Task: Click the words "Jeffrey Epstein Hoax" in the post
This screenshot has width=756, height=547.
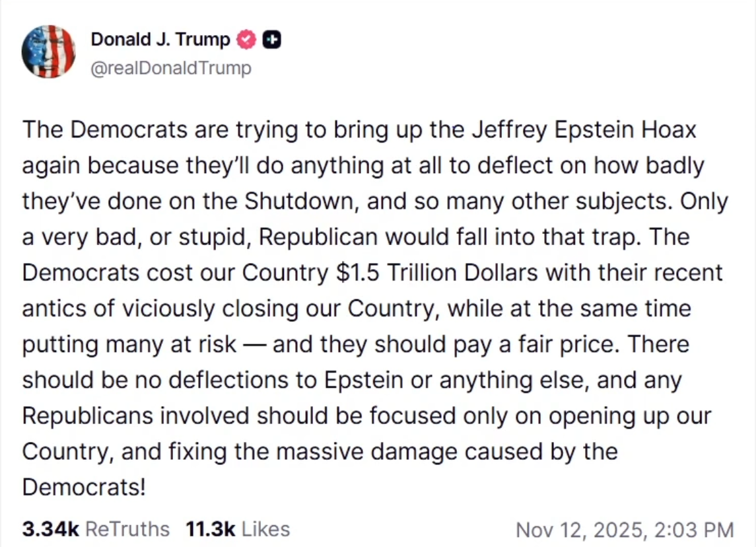Action: click(x=584, y=129)
